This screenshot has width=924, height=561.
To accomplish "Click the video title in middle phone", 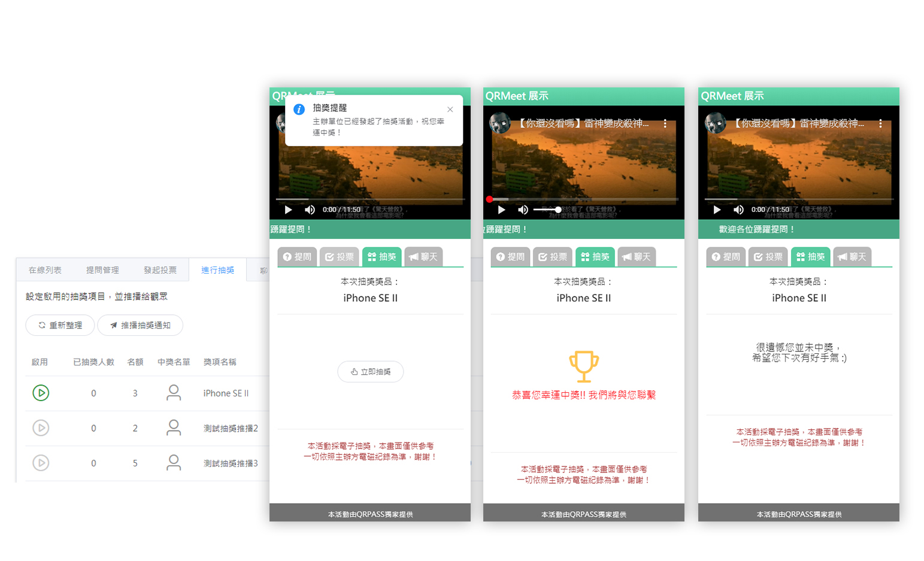I will coord(582,123).
